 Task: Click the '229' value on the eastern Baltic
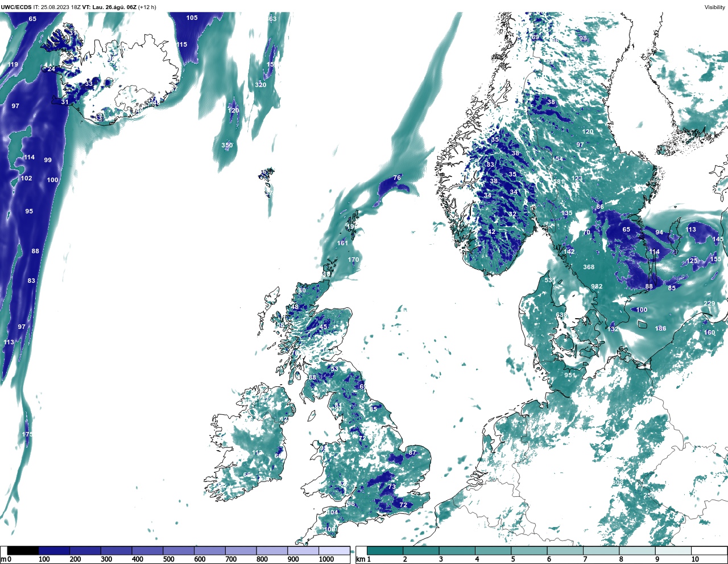(709, 303)
